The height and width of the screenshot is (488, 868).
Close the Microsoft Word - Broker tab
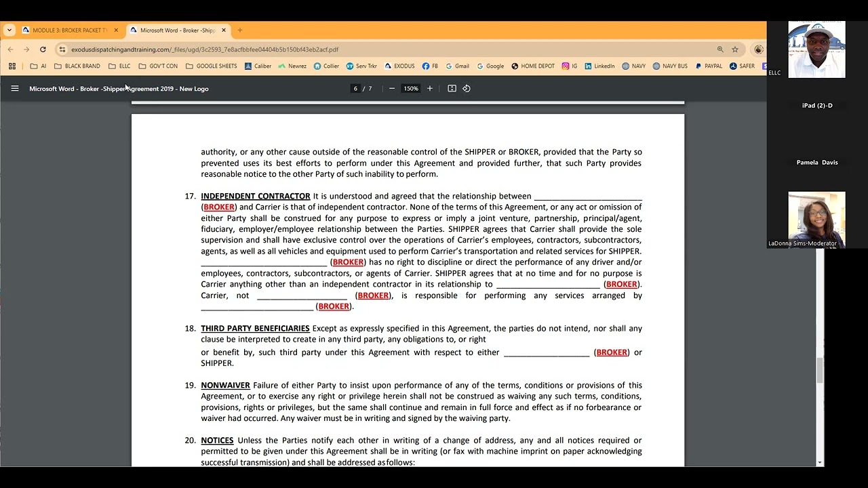[224, 30]
